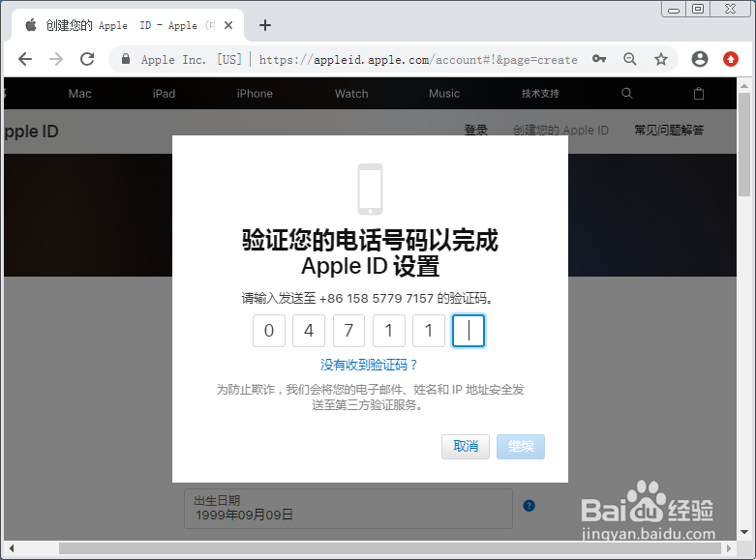Open the shopping bag icon
756x560 pixels.
[699, 94]
